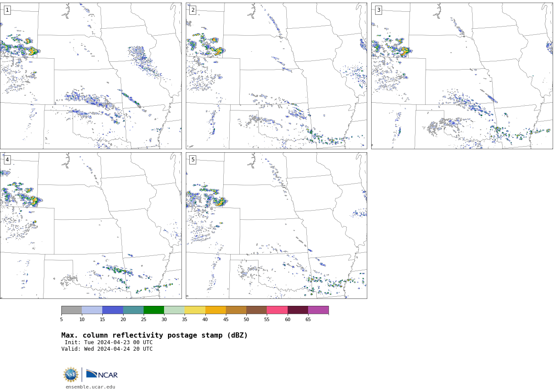Open ensemble member 4 reflectivity map
The image size is (557, 392).
pos(91,225)
